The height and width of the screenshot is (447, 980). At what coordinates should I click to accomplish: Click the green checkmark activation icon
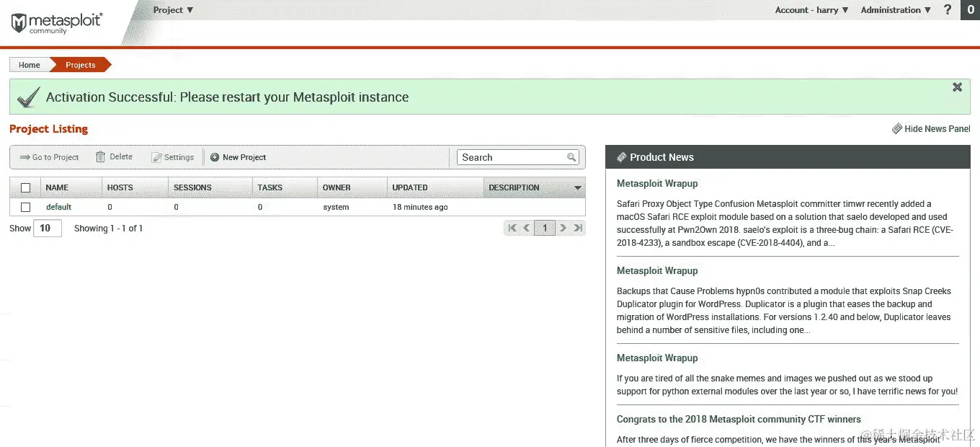[x=28, y=97]
